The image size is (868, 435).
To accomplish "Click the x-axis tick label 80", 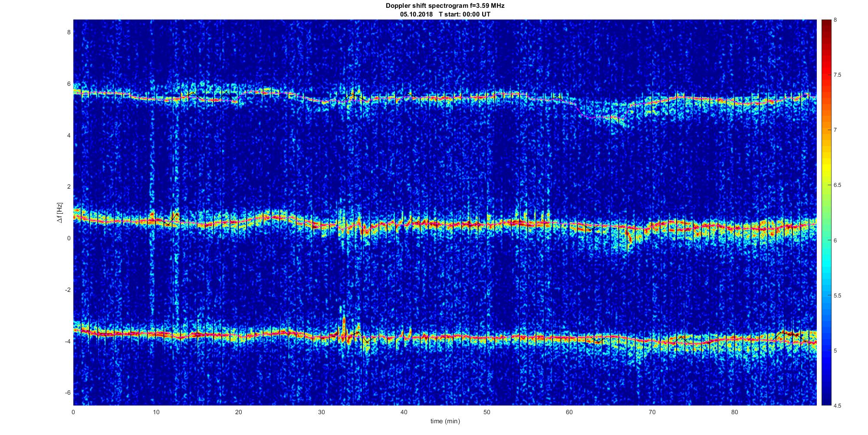I will (x=735, y=412).
